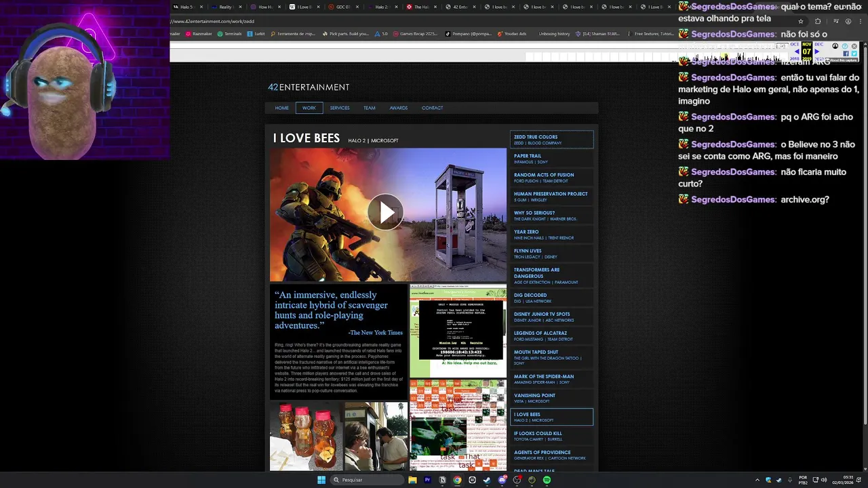Viewport: 868px width, 488px height.
Task: Open Spotify from the taskbar
Action: point(547,480)
